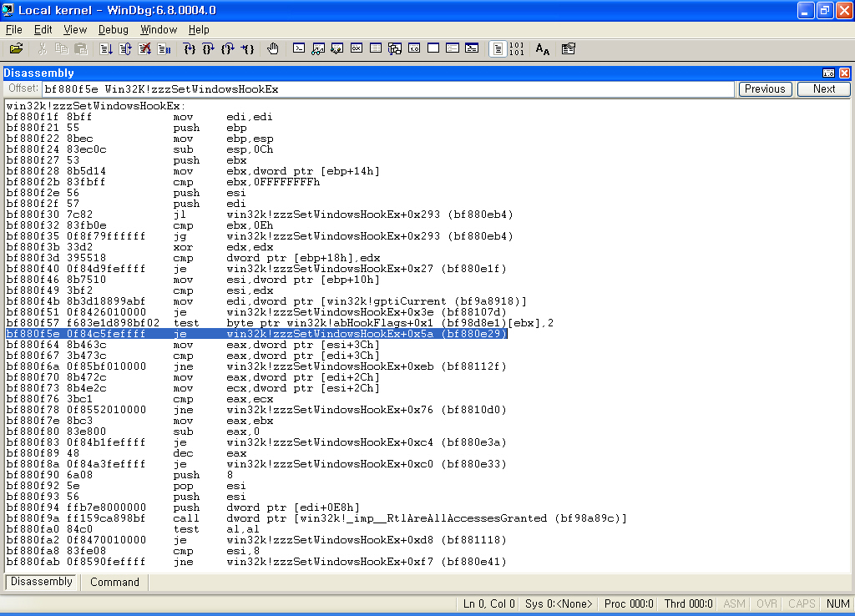
Task: Toggle breakpoint using the hand icon
Action: pos(273,49)
